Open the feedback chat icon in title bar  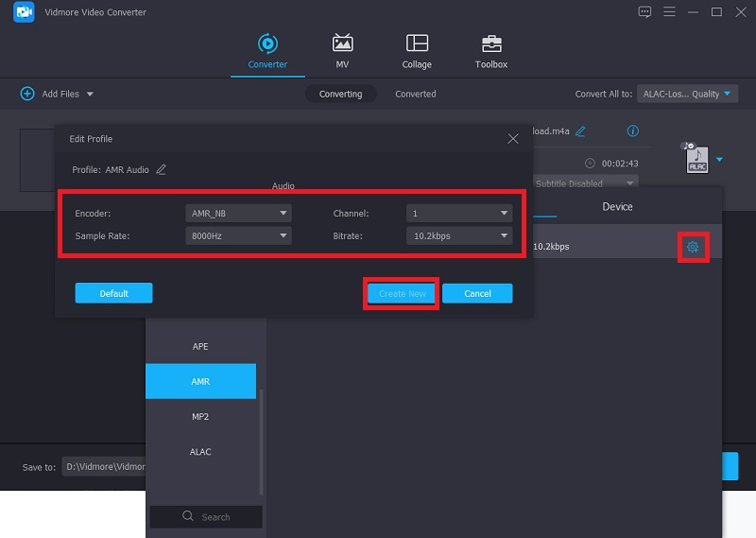(x=644, y=12)
